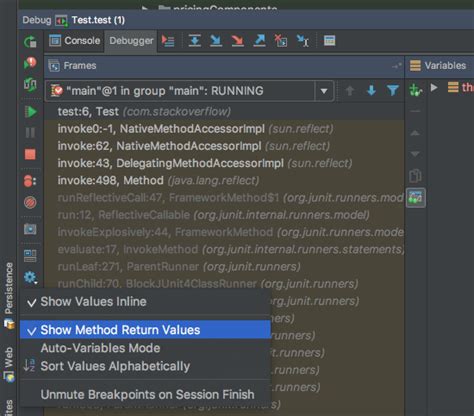Click the Run to Cursor icon
The image size is (474, 416).
[x=303, y=41]
